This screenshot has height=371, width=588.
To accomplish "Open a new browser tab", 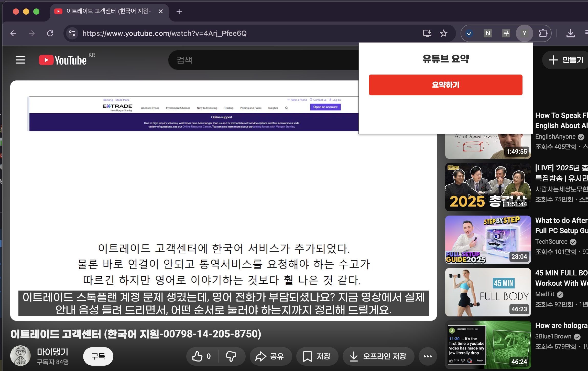I will coord(179,11).
